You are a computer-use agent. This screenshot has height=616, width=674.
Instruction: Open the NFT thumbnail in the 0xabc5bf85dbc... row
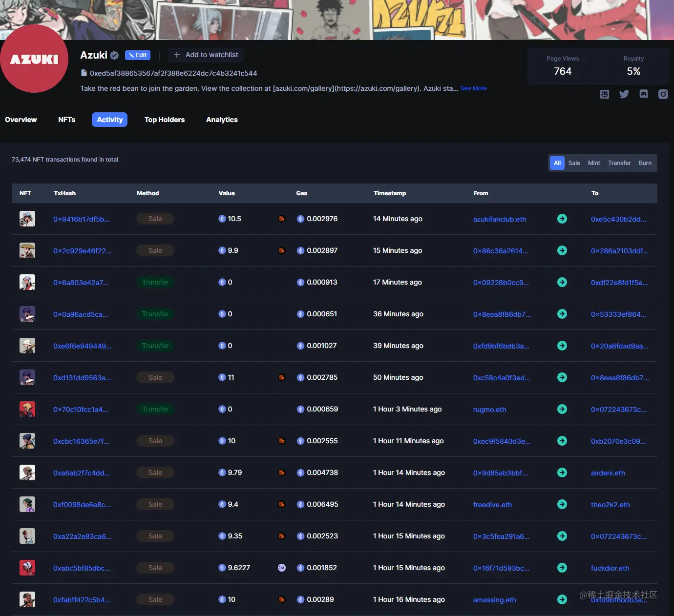27,568
